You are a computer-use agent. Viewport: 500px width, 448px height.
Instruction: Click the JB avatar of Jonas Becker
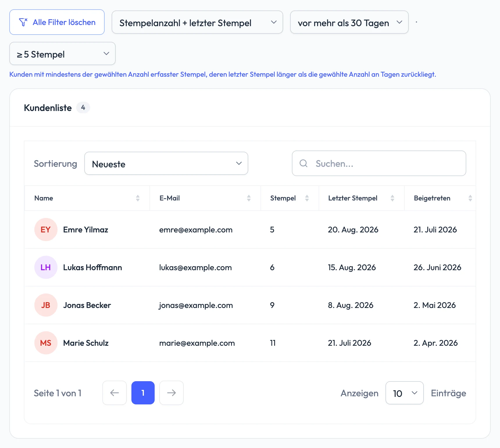click(x=46, y=305)
